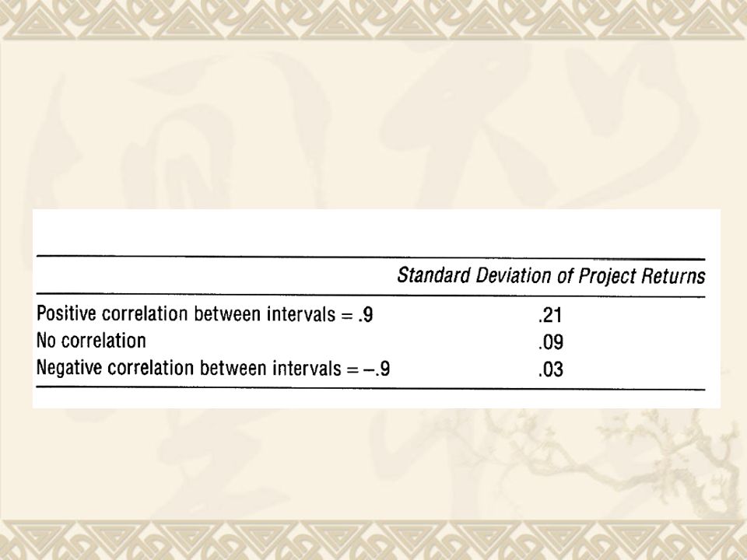Click the '= .9' correlation figure
The image size is (747, 560).
click(x=357, y=314)
